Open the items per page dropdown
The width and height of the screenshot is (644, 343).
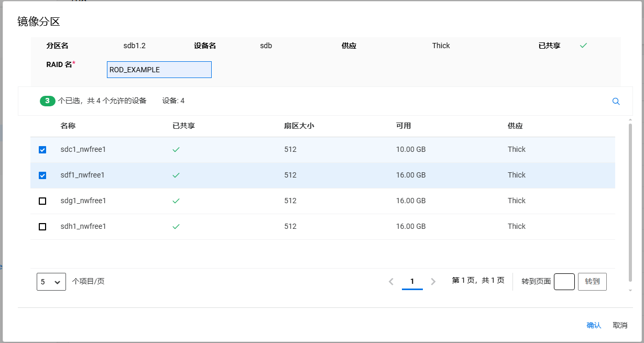[51, 282]
